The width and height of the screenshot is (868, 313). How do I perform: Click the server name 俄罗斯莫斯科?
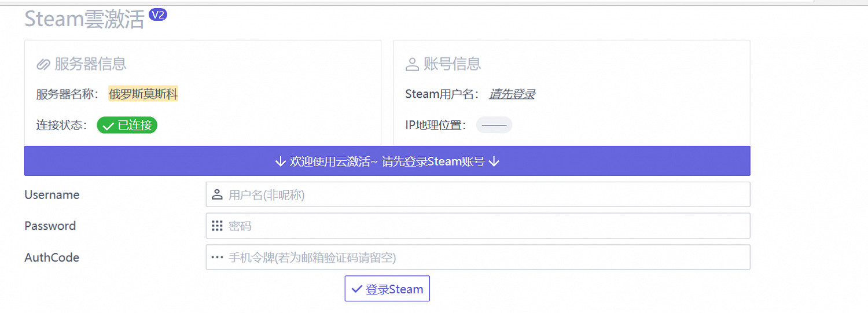click(143, 94)
